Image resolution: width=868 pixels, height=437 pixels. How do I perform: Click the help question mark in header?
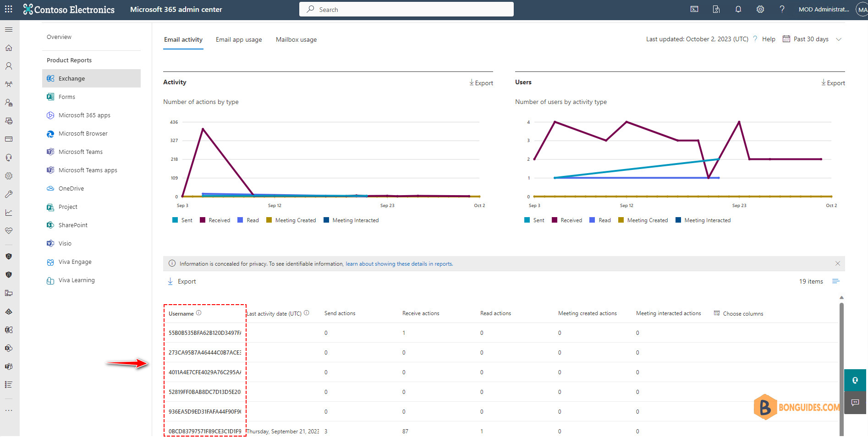click(x=782, y=9)
